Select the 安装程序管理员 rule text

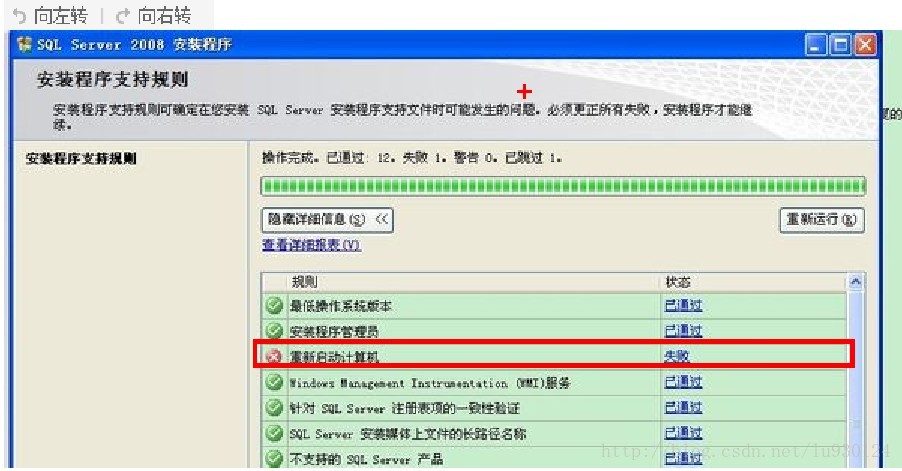pos(334,332)
